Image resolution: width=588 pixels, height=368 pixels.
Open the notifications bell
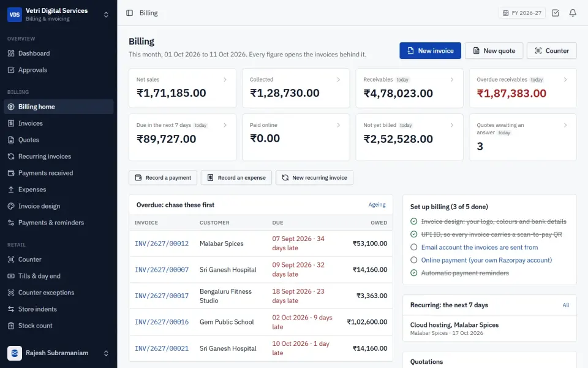(573, 13)
